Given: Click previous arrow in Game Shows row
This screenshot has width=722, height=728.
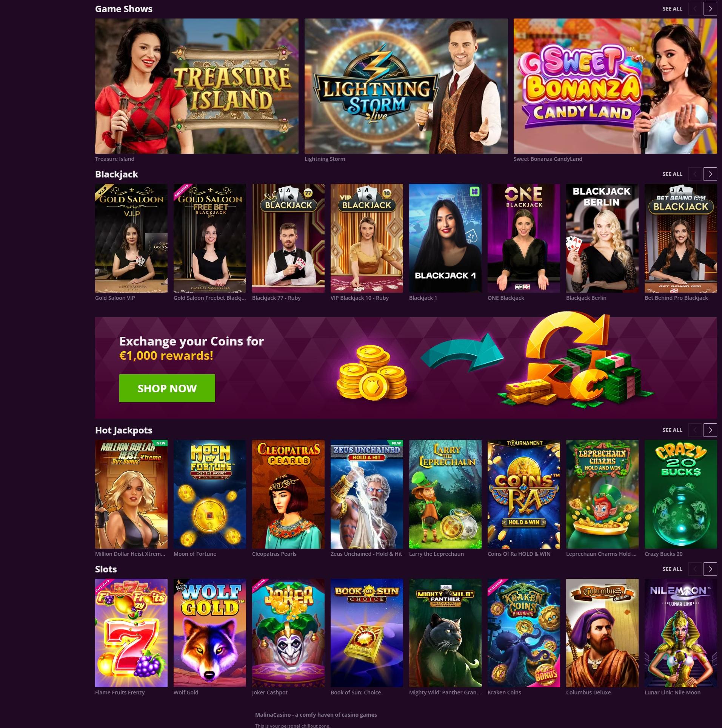Looking at the screenshot, I should coord(695,9).
